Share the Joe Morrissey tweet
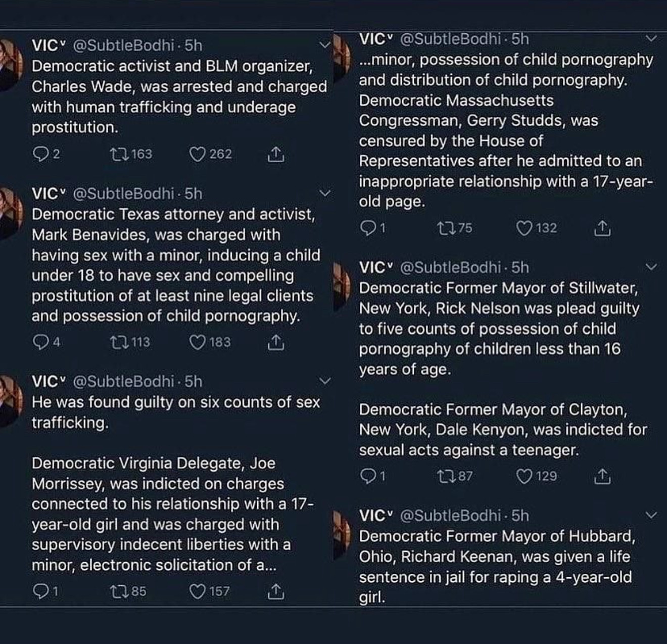This screenshot has width=667, height=644. point(275,591)
